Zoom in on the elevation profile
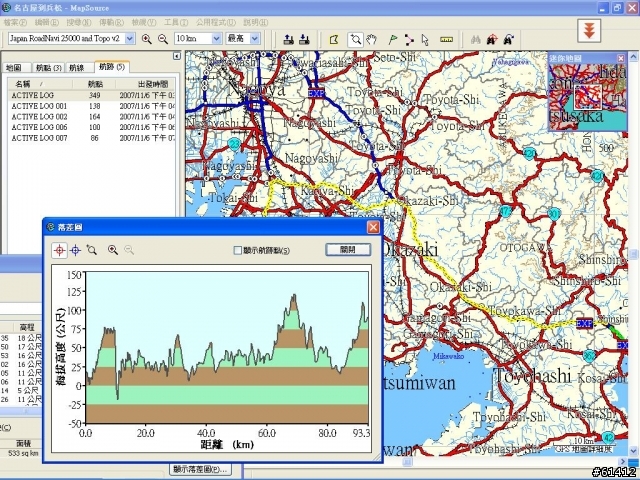The height and width of the screenshot is (480, 640). coord(113,250)
